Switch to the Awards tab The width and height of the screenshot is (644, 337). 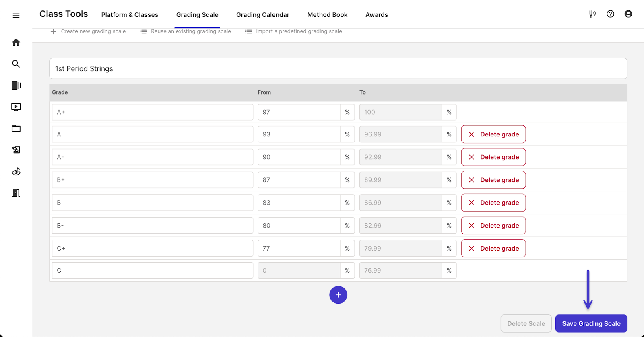(x=377, y=15)
